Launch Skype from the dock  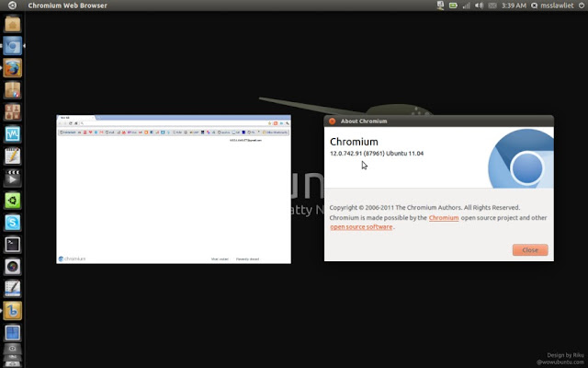click(x=12, y=223)
